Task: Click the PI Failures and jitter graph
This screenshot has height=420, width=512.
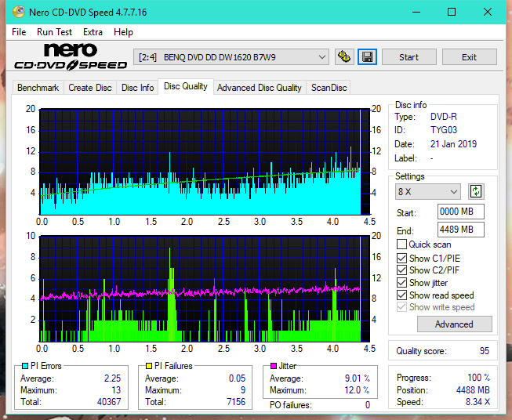Action: 205,289
